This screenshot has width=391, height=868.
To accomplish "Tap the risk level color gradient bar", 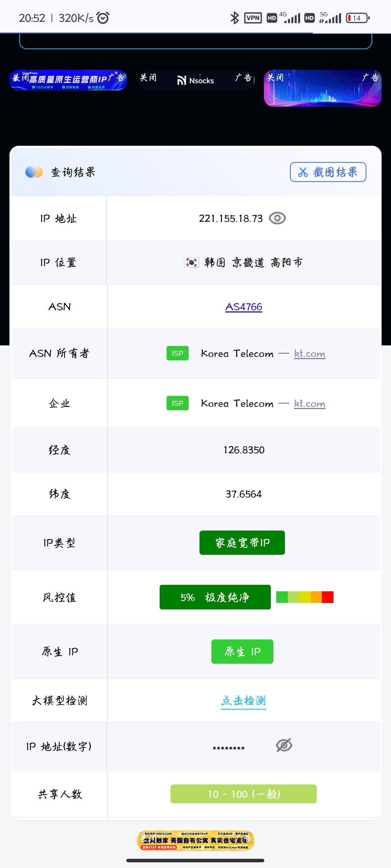I will point(305,597).
